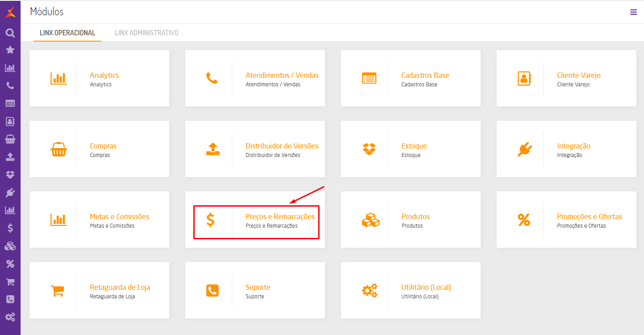Click the small black 'Distribuidor de Versões' subtitle

point(273,155)
